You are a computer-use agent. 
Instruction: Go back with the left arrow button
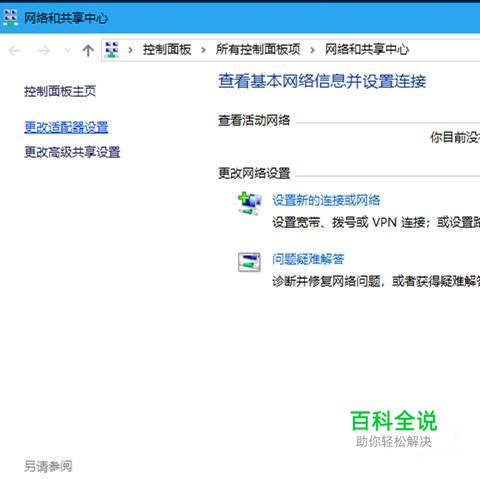tap(15, 51)
